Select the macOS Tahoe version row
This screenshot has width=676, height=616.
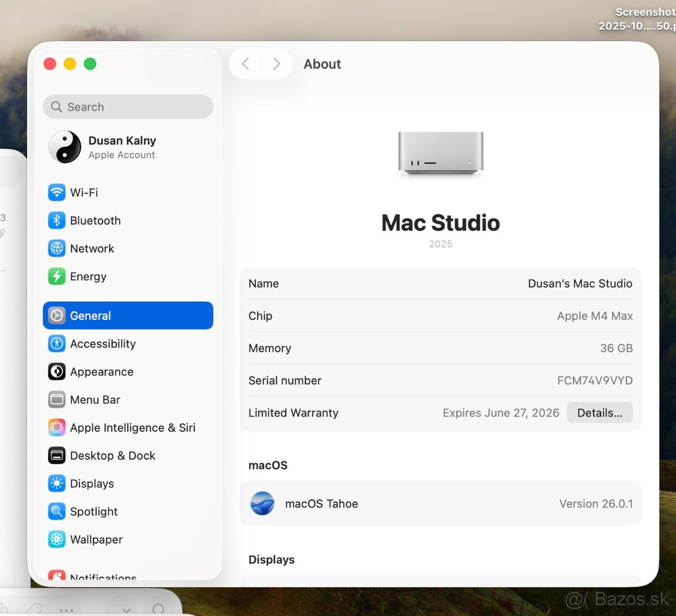click(441, 503)
